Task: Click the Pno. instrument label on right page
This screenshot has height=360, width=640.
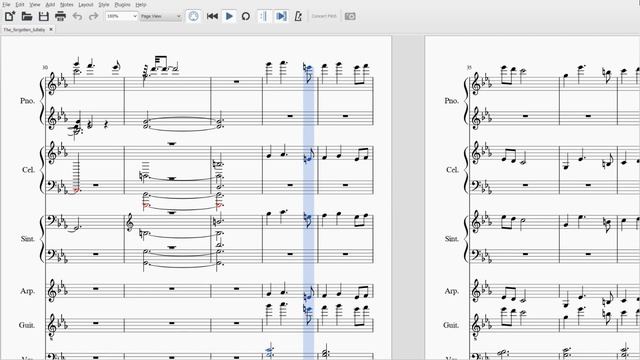Action: point(451,100)
